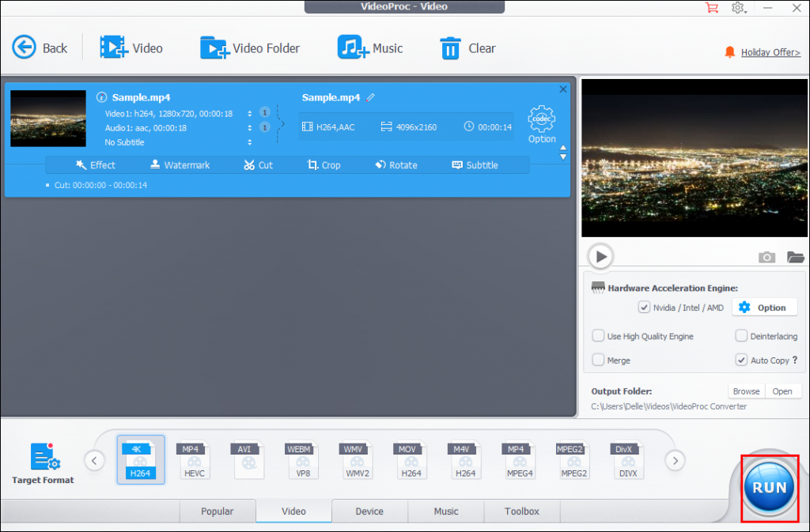Open the Toolbox tab
810x532 pixels.
(x=521, y=511)
